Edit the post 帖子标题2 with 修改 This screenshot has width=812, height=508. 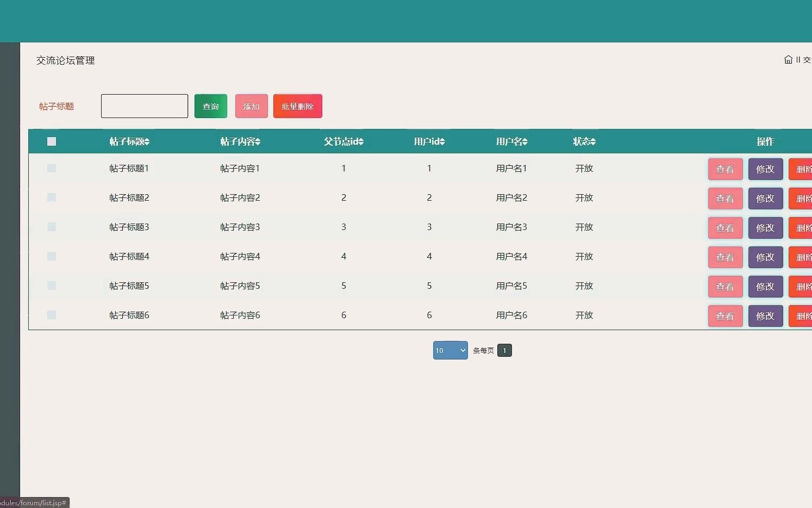(766, 199)
